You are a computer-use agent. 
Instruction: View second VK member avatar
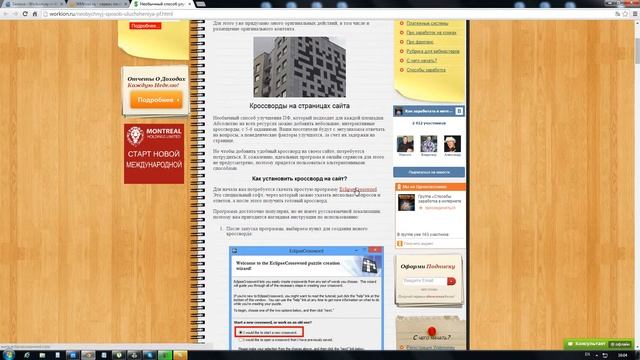[429, 144]
